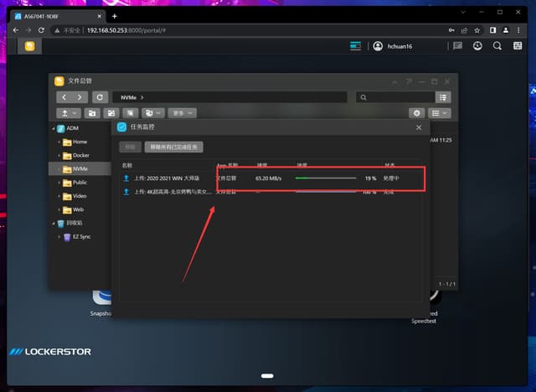Open the 更多 (More) dropdown menu
The height and width of the screenshot is (392, 536).
coord(183,112)
